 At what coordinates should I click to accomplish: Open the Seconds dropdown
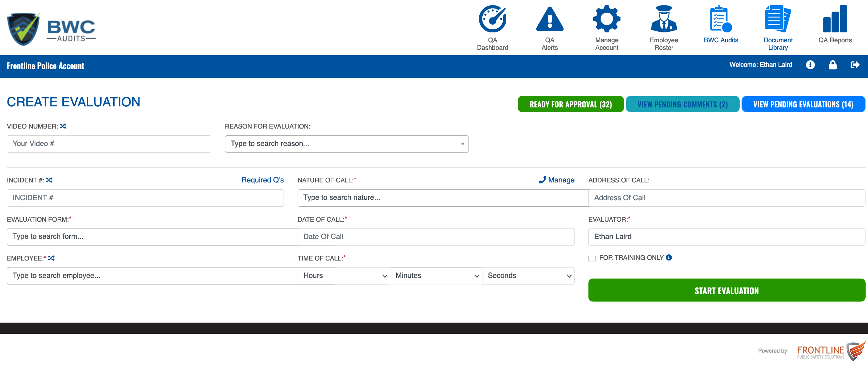528,276
